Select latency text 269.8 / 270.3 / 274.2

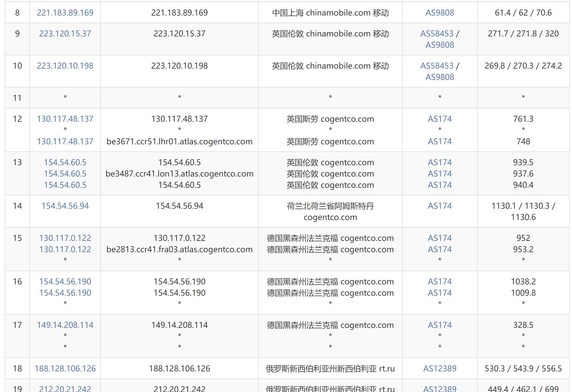[523, 66]
